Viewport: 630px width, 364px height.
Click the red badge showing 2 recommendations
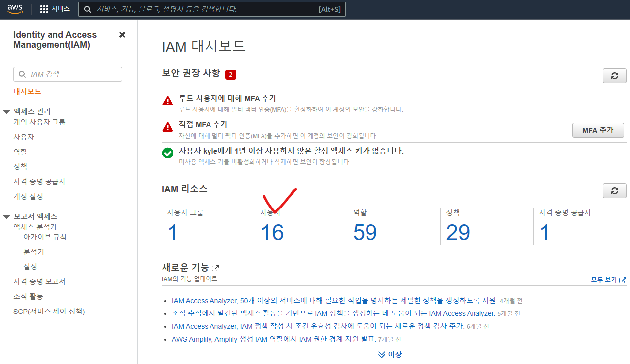coord(231,75)
